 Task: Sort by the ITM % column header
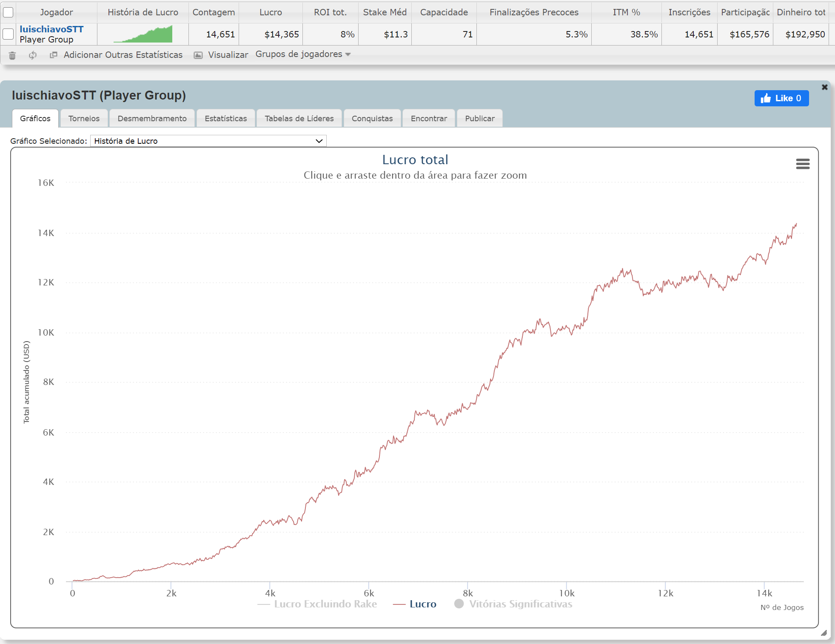626,12
